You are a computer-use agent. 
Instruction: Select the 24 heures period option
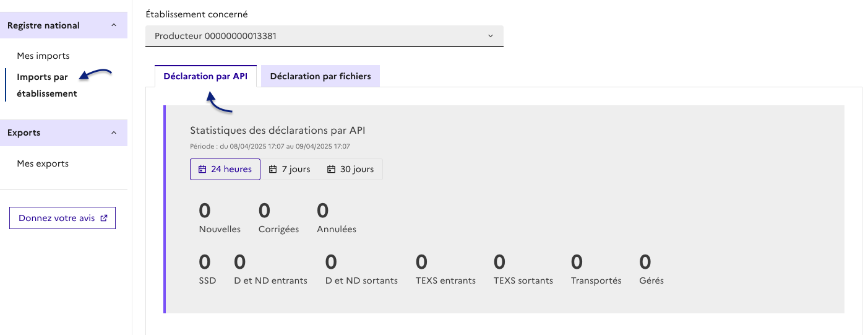(x=225, y=170)
